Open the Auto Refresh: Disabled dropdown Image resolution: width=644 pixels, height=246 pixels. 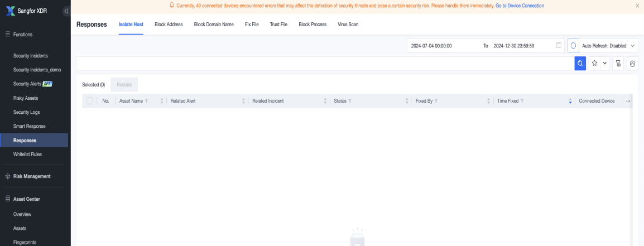[609, 46]
